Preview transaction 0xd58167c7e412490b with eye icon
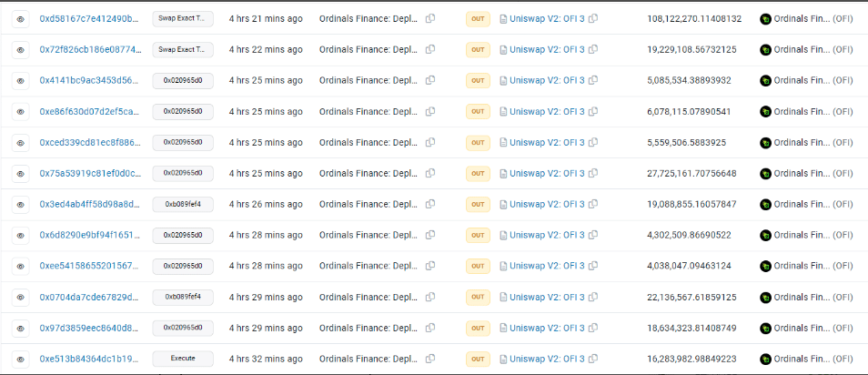868x375 pixels. [20, 19]
